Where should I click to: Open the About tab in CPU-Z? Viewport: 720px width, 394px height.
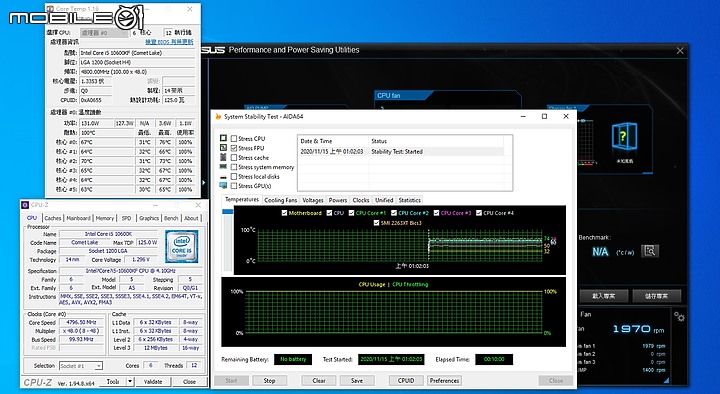click(191, 218)
